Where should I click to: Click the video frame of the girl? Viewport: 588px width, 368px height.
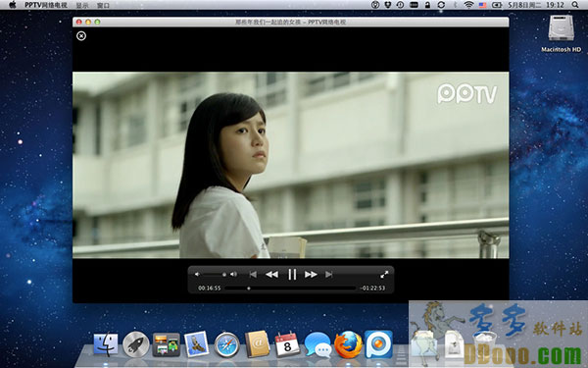291,165
